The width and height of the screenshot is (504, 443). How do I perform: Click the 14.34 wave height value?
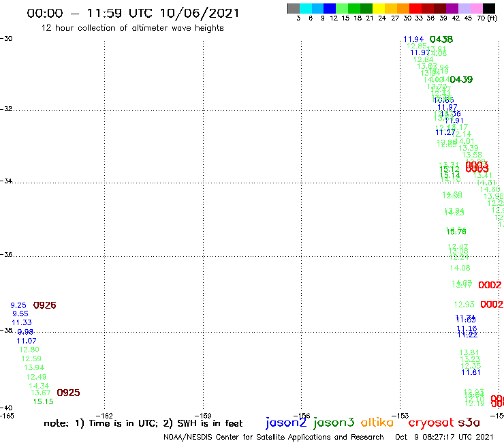click(39, 386)
